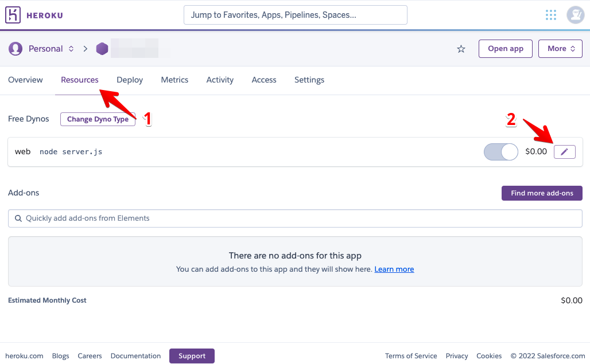Click the Add-ons section heading
The height and width of the screenshot is (364, 590).
(x=24, y=193)
